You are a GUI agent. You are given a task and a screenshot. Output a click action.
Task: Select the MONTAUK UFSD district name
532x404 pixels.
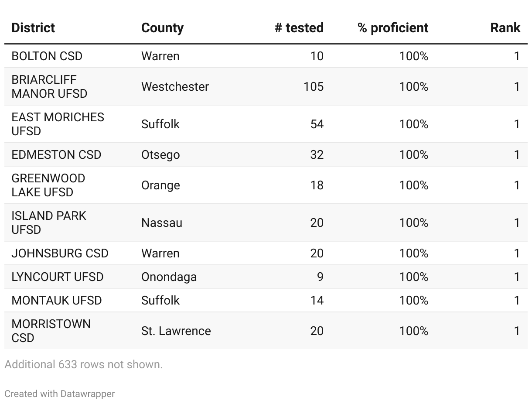(x=57, y=301)
